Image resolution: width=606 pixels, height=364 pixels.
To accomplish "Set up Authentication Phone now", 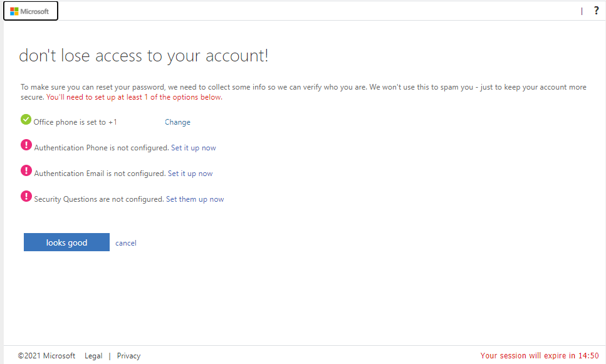I will click(x=193, y=148).
